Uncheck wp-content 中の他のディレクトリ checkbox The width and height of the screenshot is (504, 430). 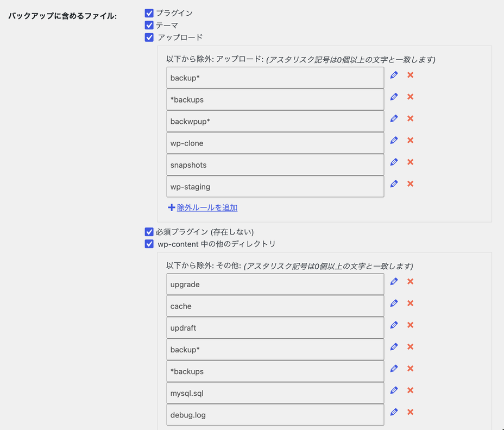(x=149, y=244)
